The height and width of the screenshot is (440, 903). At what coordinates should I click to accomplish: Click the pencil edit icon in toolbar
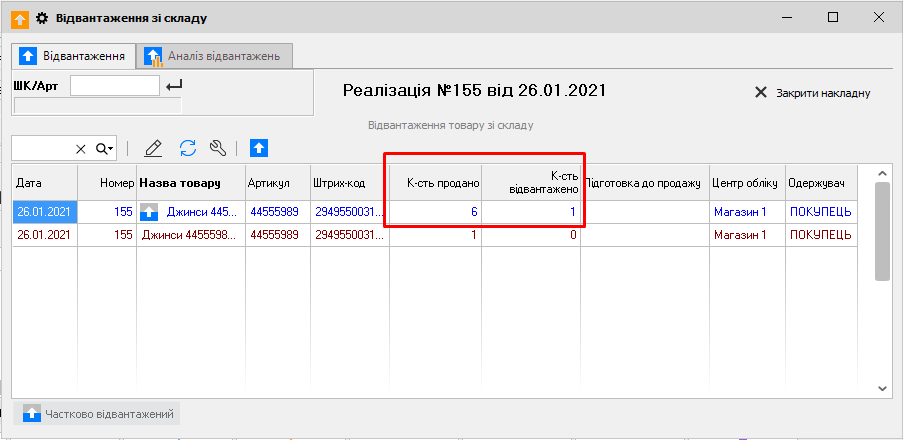153,148
